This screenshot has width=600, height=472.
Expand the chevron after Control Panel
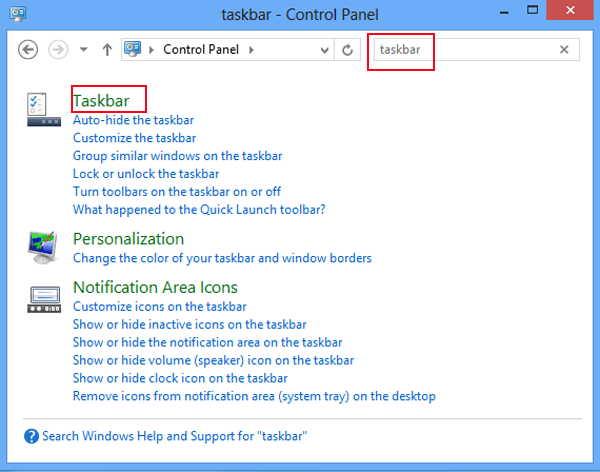251,50
